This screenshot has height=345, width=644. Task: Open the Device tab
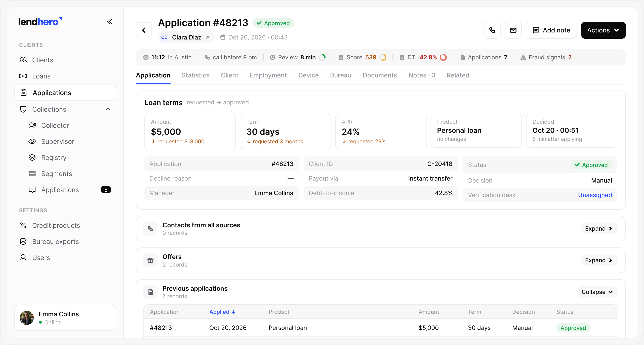(x=308, y=75)
